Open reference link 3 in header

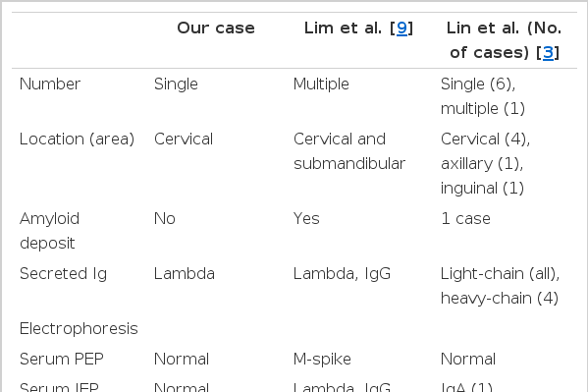pyautogui.click(x=549, y=53)
